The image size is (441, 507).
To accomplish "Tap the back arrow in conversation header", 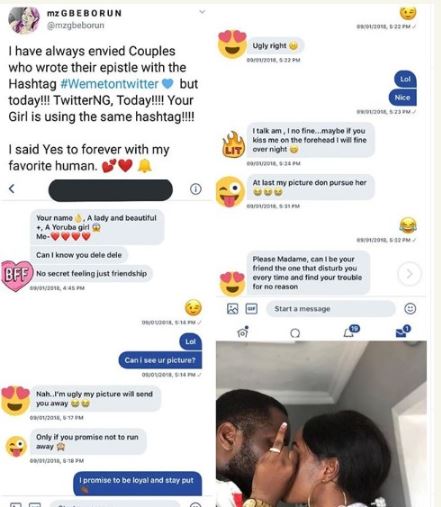I will (x=12, y=189).
